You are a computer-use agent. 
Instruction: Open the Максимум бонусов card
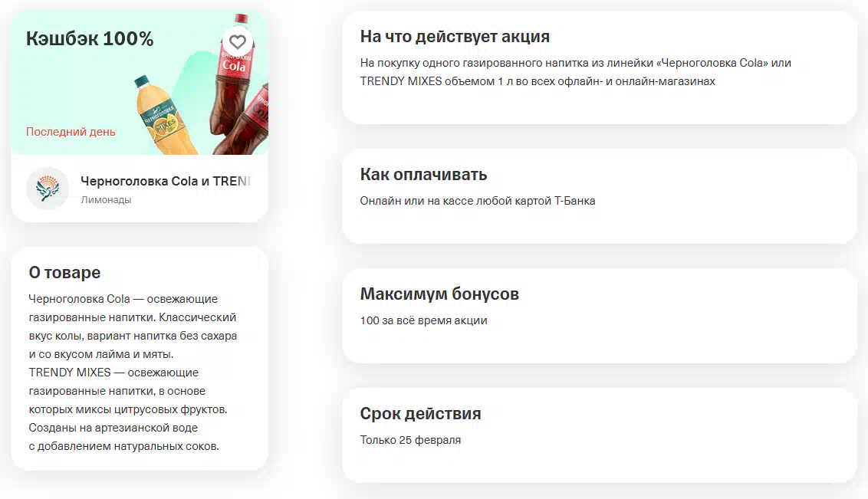(600, 316)
